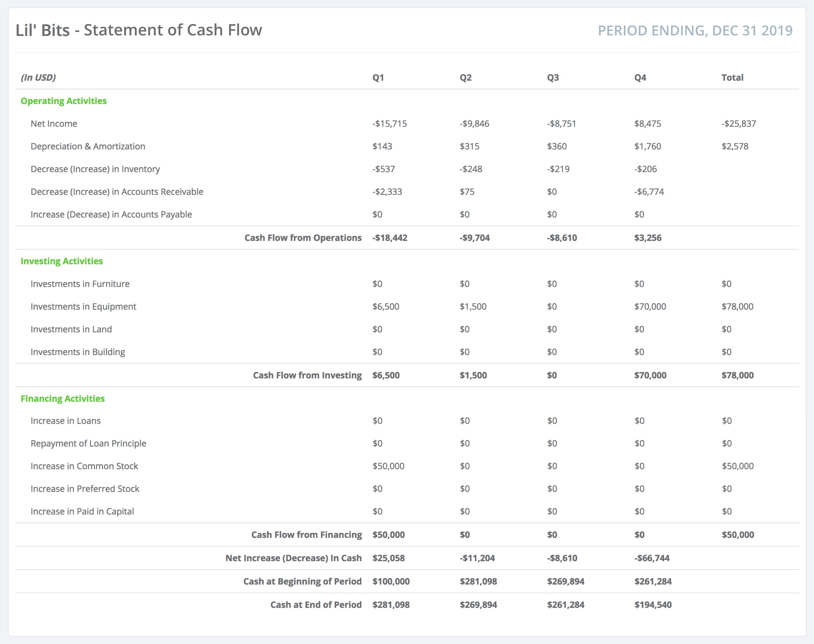The width and height of the screenshot is (814, 644).
Task: Click Decrease in Accounts Receivable Q4 value -$6,774
Action: tap(649, 192)
